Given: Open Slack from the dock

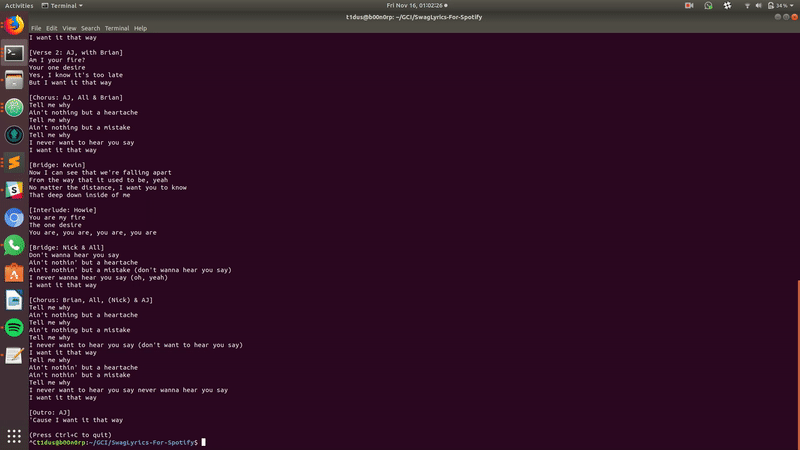Looking at the screenshot, I should 14,190.
